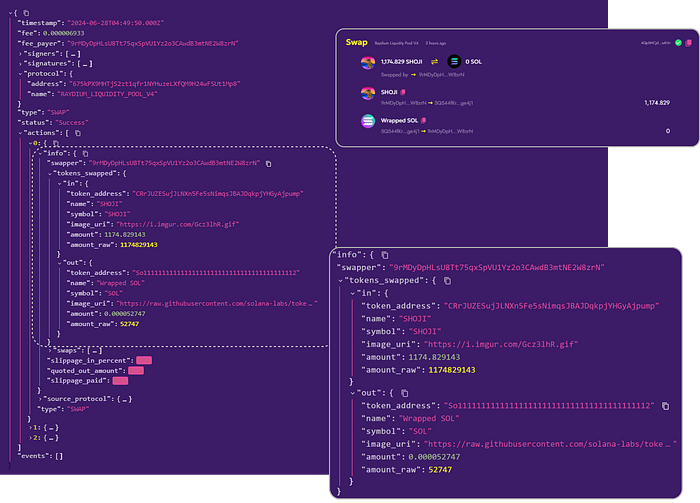Click the copy icon next to action index 0

point(56,143)
